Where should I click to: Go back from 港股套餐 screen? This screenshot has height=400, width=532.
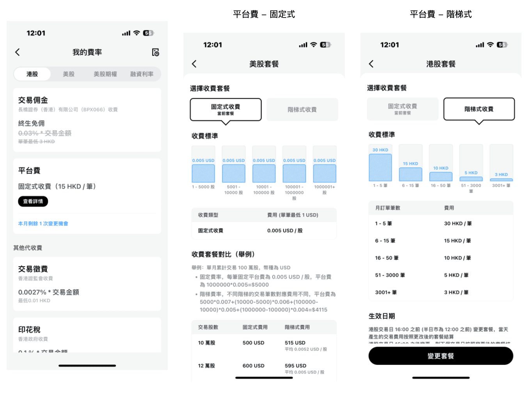point(371,64)
